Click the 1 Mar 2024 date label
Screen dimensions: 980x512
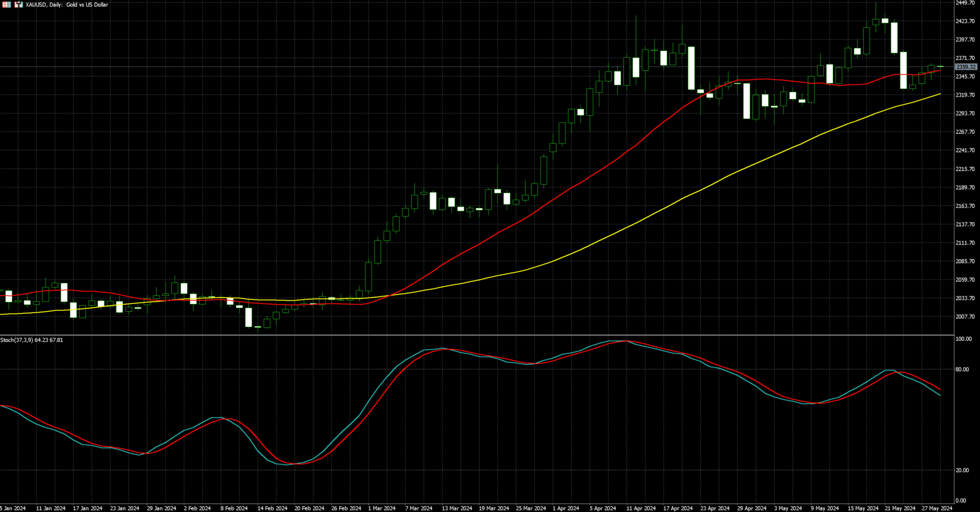tap(382, 509)
